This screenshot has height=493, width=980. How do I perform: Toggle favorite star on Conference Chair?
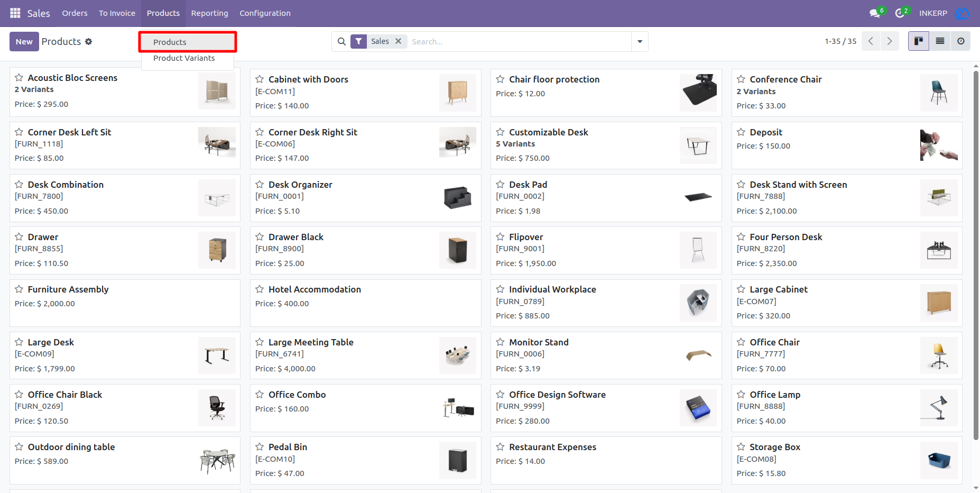(x=741, y=79)
